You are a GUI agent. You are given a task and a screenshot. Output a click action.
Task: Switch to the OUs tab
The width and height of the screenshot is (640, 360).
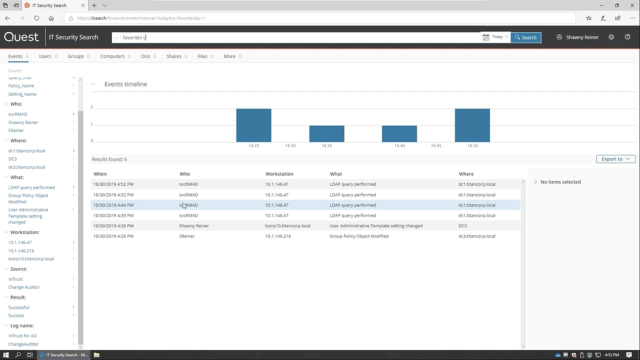(148, 56)
